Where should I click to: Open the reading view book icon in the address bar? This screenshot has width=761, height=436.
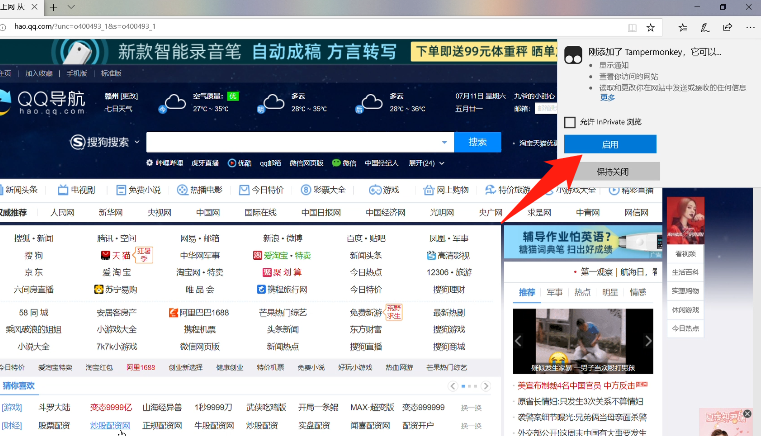point(632,28)
